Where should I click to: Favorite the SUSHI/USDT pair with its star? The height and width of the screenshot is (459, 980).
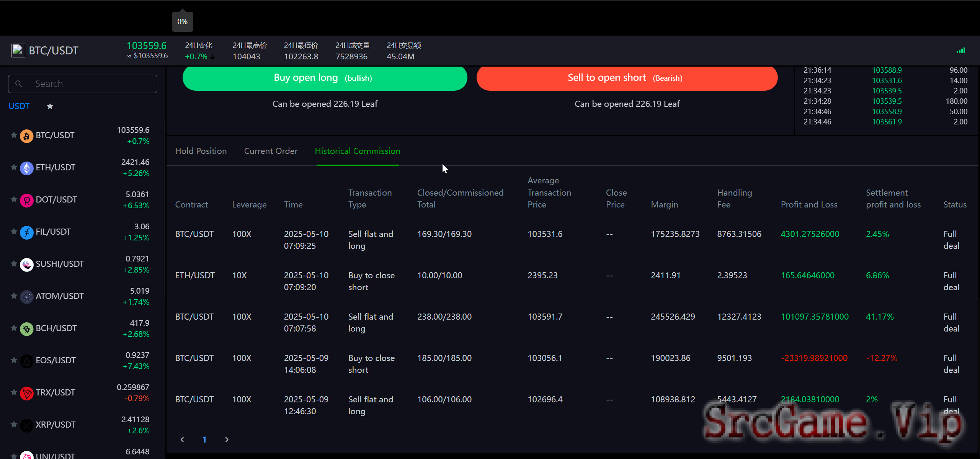tap(14, 264)
